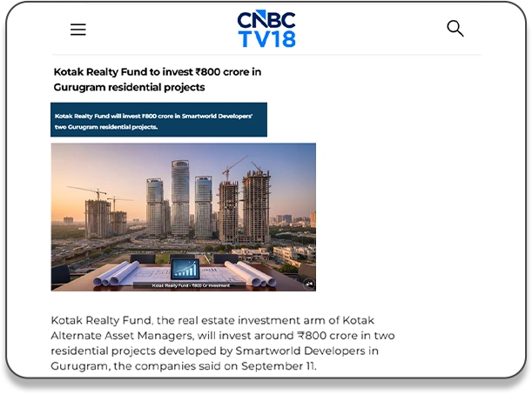Go to CNBC TV18 homepage logo
Screen dimensions: 532x394
pos(266,29)
